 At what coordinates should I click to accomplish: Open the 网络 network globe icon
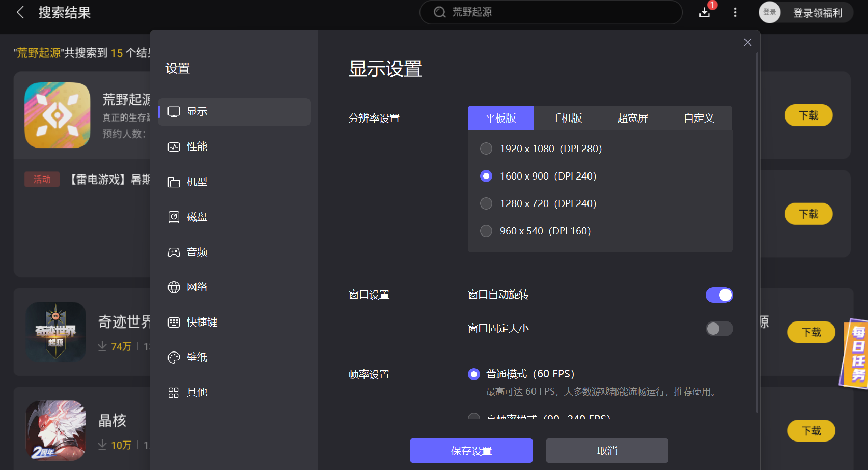174,287
